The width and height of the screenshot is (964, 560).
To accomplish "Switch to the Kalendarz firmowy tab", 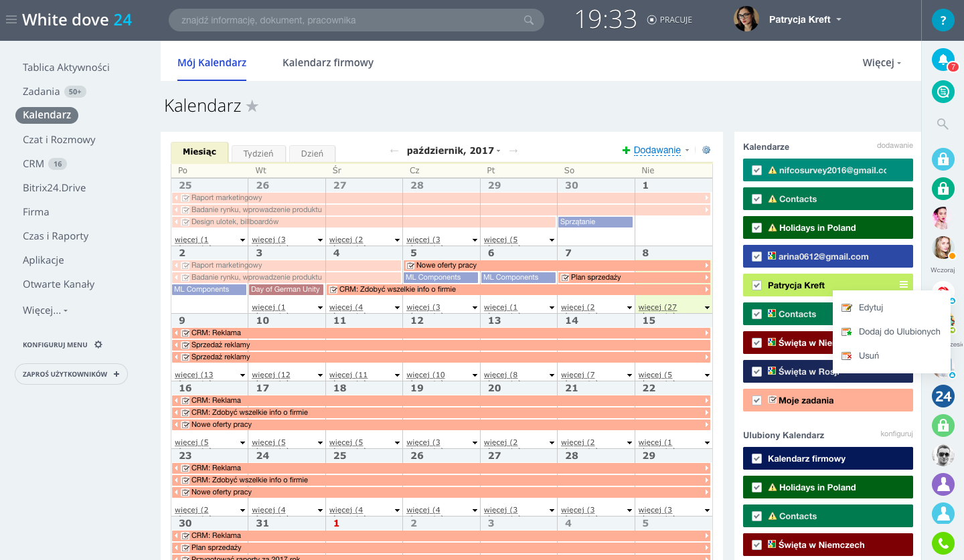I will tap(327, 63).
